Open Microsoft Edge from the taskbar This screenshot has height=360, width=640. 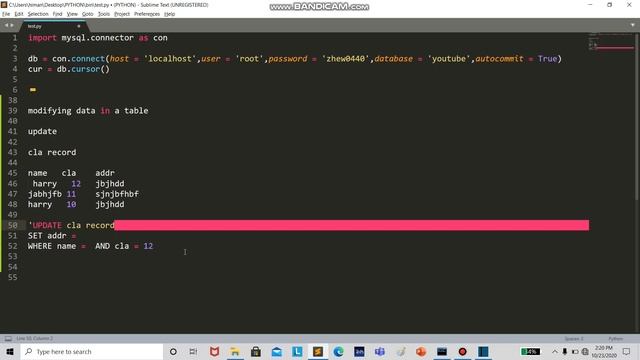(x=338, y=351)
